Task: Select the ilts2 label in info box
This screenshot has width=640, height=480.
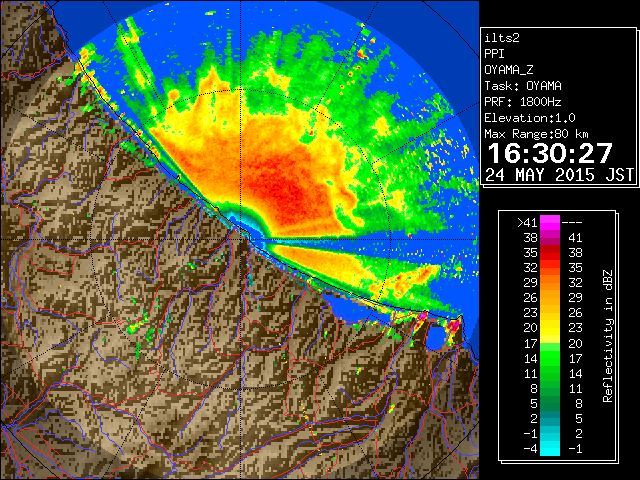Action: pos(502,38)
